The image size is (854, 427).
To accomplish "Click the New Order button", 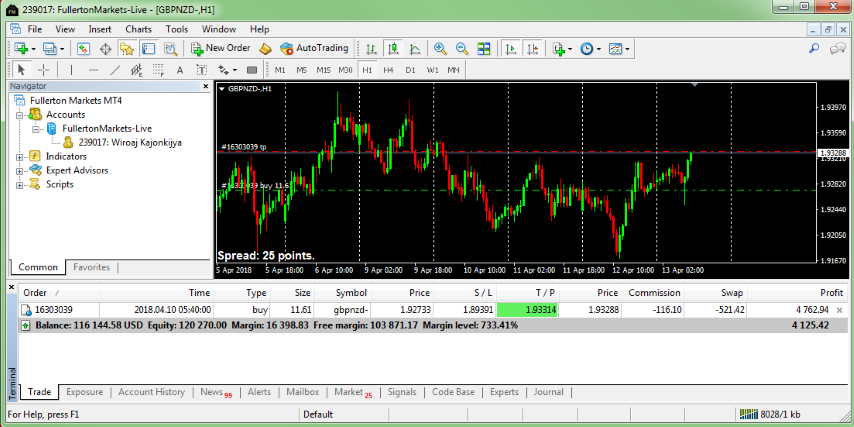I will [221, 48].
